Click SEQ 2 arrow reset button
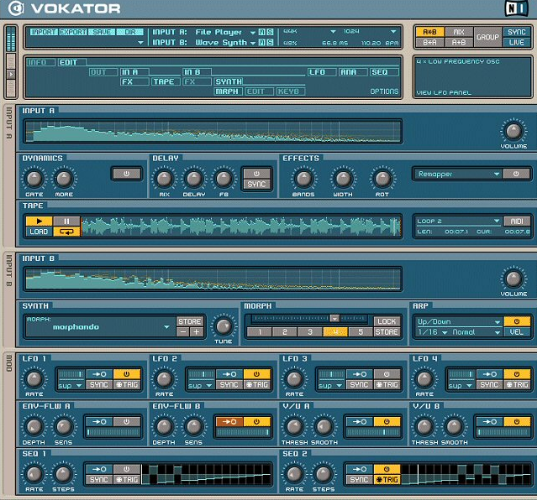Viewport: 538px width, 500px height. [359, 469]
